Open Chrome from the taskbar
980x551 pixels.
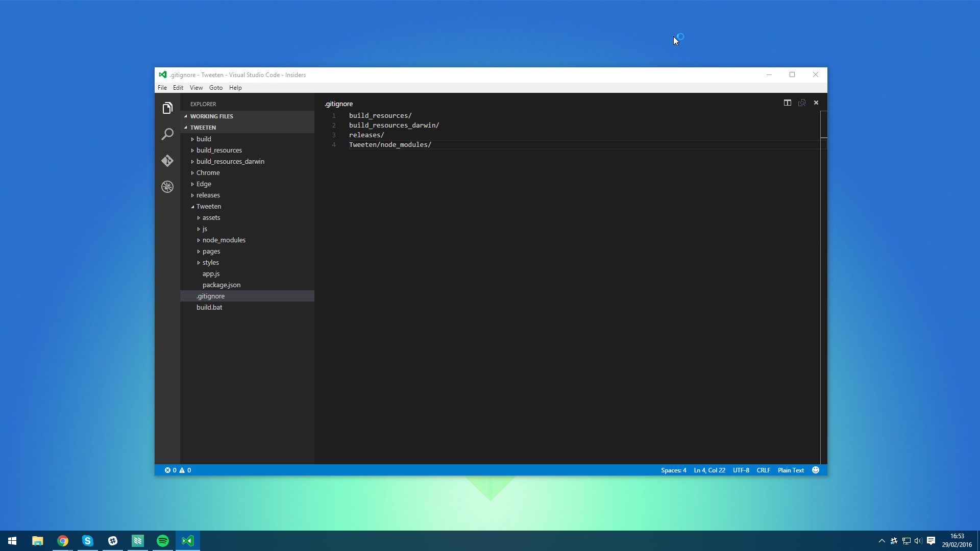coord(62,541)
